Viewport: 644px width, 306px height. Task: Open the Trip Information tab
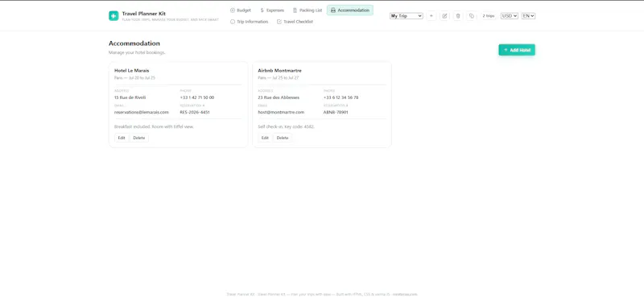249,22
